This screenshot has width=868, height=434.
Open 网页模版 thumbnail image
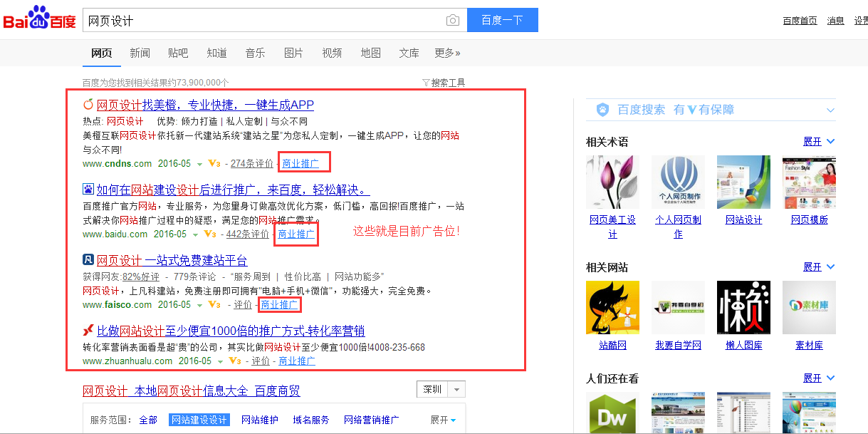click(809, 182)
